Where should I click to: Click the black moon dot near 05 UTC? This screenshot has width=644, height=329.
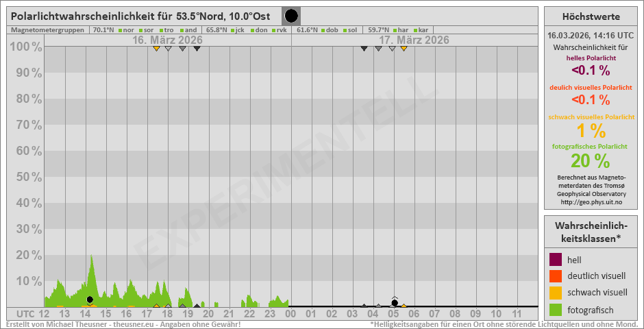tap(395, 302)
